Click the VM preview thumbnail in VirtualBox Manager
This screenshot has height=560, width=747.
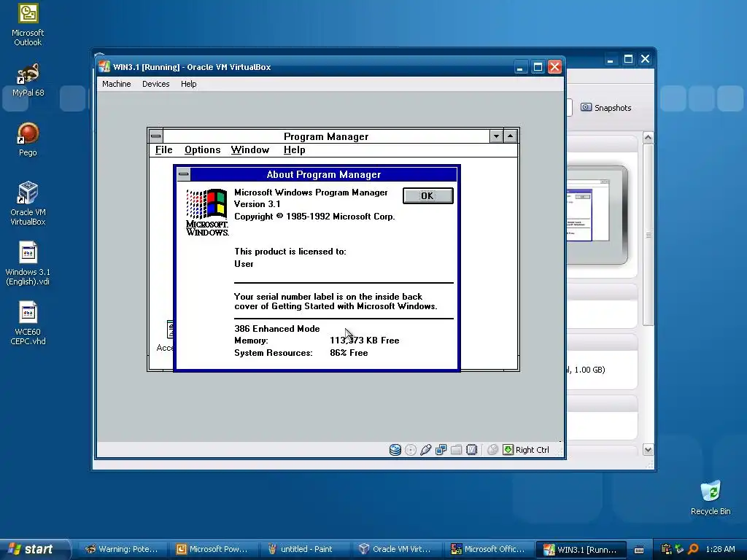pos(597,214)
